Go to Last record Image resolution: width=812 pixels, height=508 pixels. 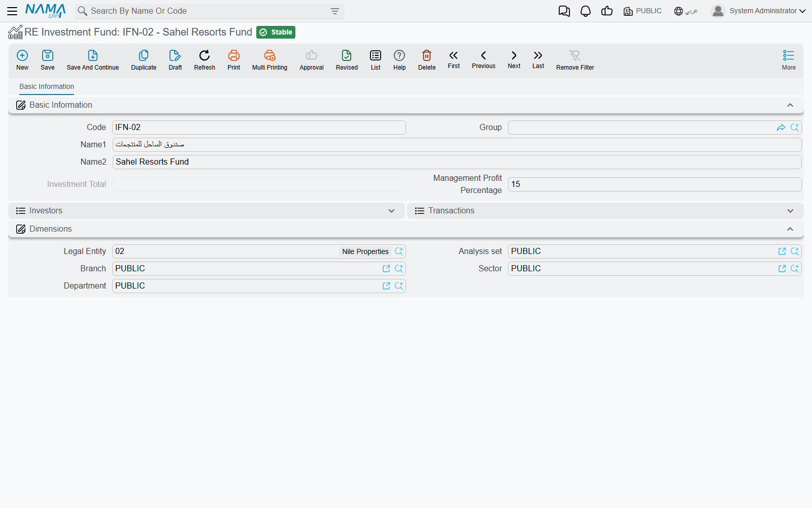coord(538,59)
